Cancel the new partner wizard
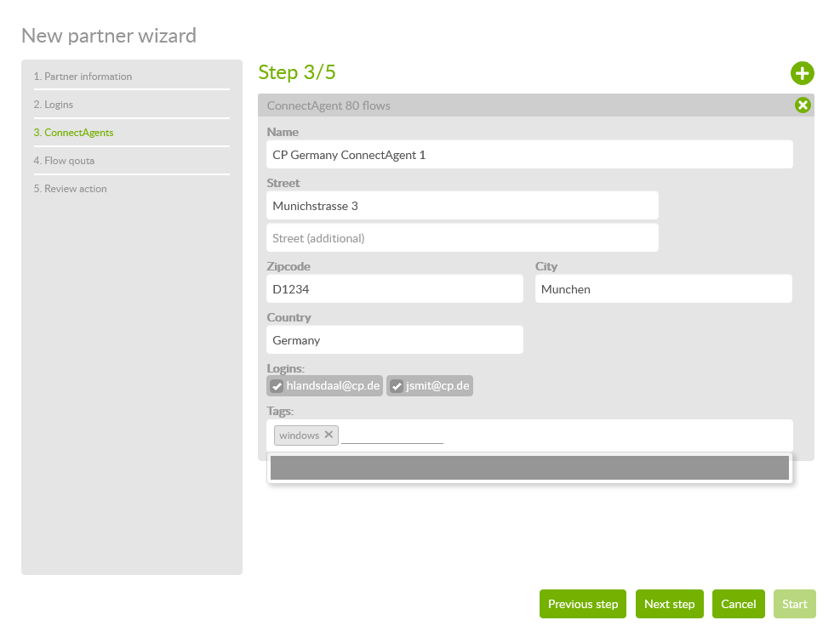This screenshot has height=626, width=840. [x=738, y=604]
